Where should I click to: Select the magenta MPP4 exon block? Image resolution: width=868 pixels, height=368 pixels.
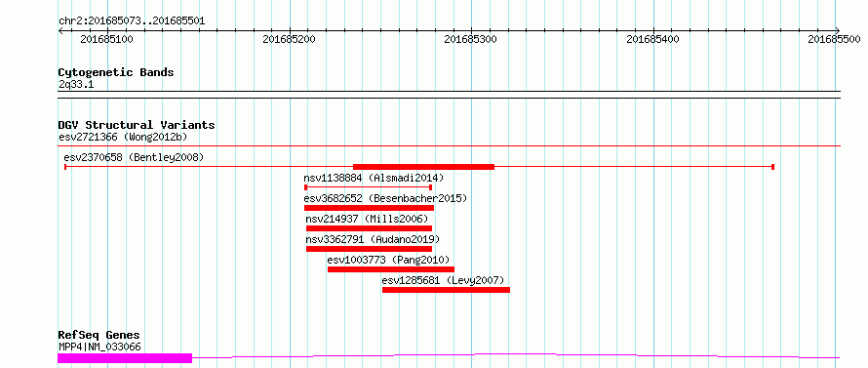tap(125, 358)
